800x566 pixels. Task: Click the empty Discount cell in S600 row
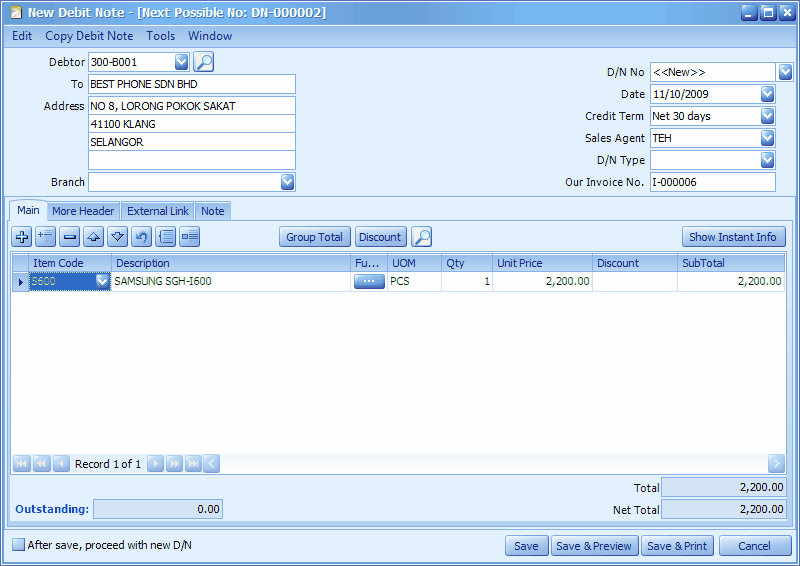pyautogui.click(x=635, y=281)
